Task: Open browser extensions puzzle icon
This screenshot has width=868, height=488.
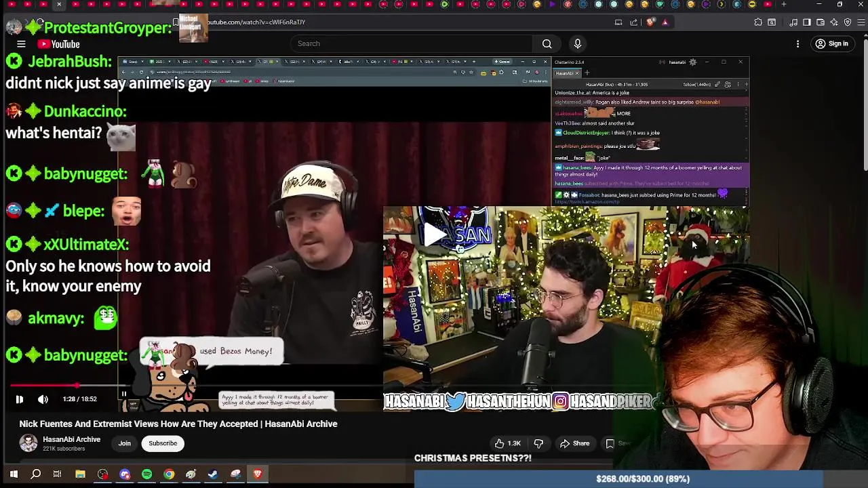Action: 758,22
